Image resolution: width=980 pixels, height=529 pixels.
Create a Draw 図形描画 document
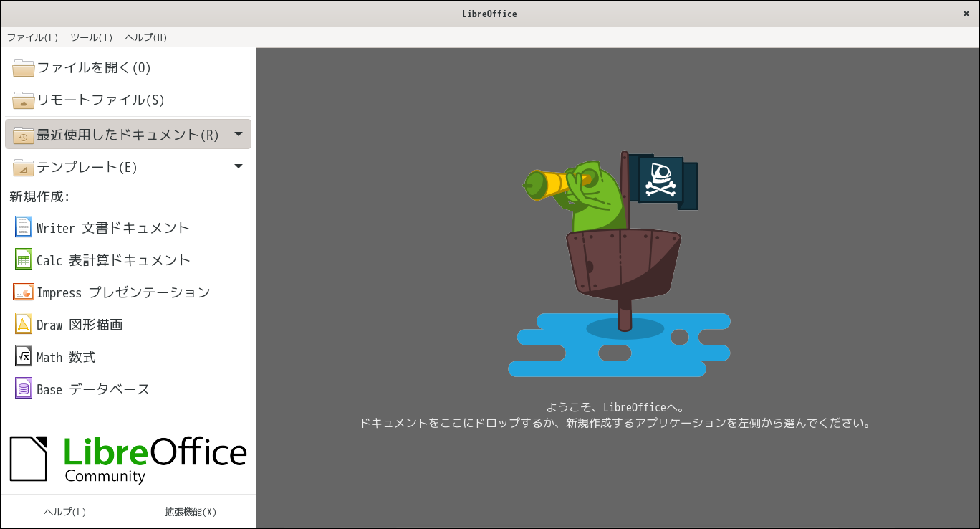pos(128,325)
